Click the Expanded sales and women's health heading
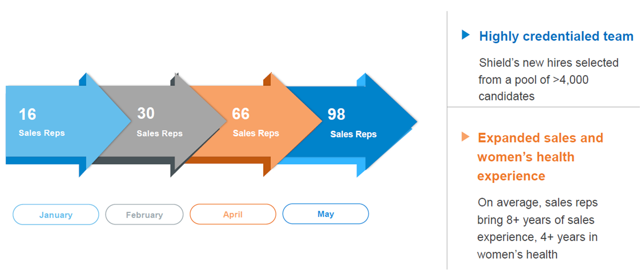This screenshot has width=644, height=270. click(x=540, y=157)
